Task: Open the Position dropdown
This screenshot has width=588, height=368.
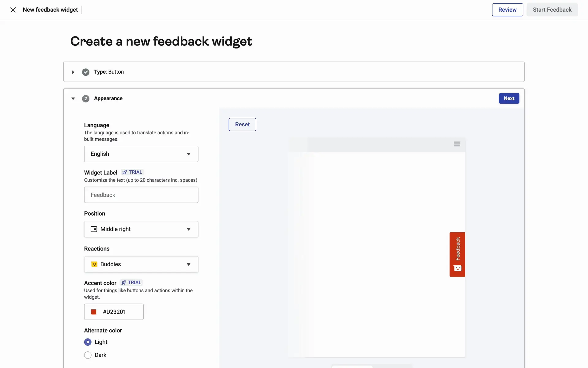Action: (141, 229)
